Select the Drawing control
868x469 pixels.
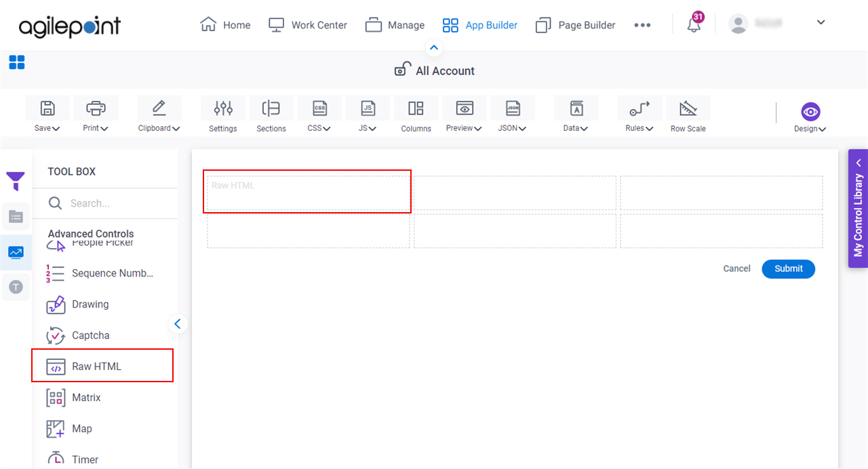pyautogui.click(x=77, y=304)
